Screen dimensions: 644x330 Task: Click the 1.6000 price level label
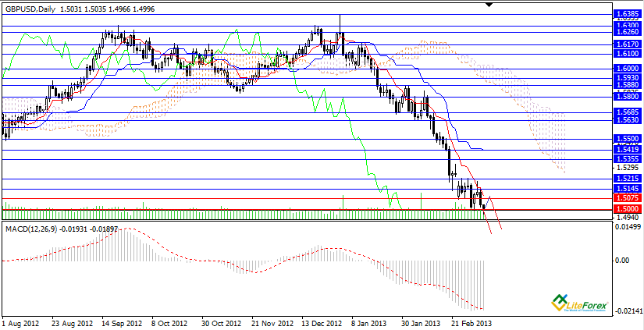(627, 68)
